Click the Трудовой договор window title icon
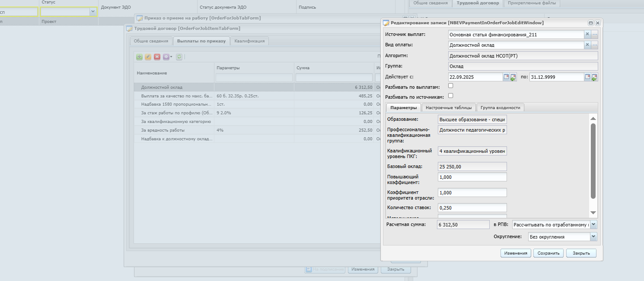 (x=129, y=29)
